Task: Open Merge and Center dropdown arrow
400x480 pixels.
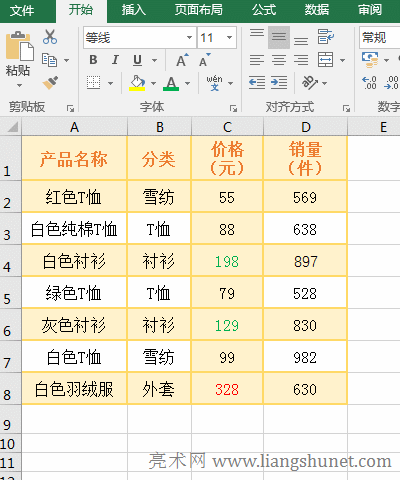Action: [342, 61]
